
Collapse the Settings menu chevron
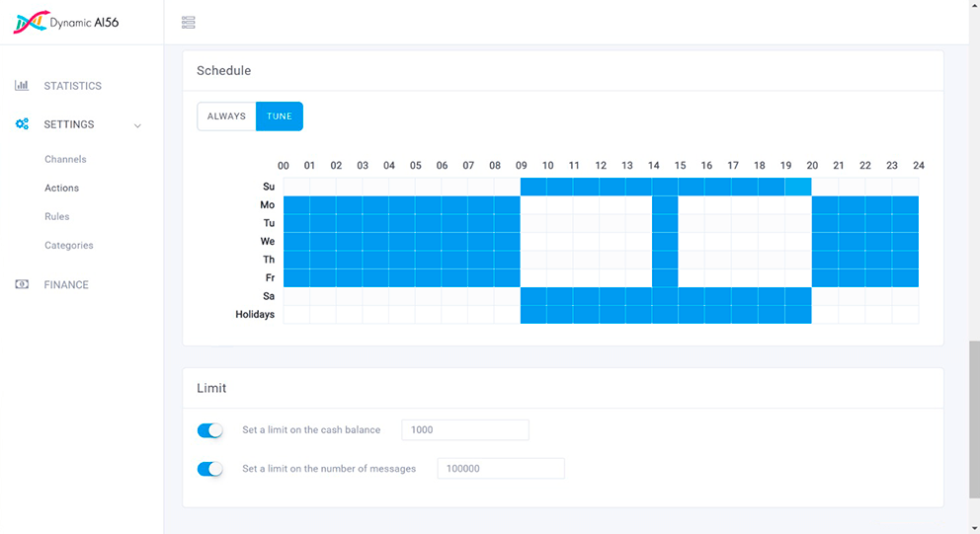(x=137, y=125)
